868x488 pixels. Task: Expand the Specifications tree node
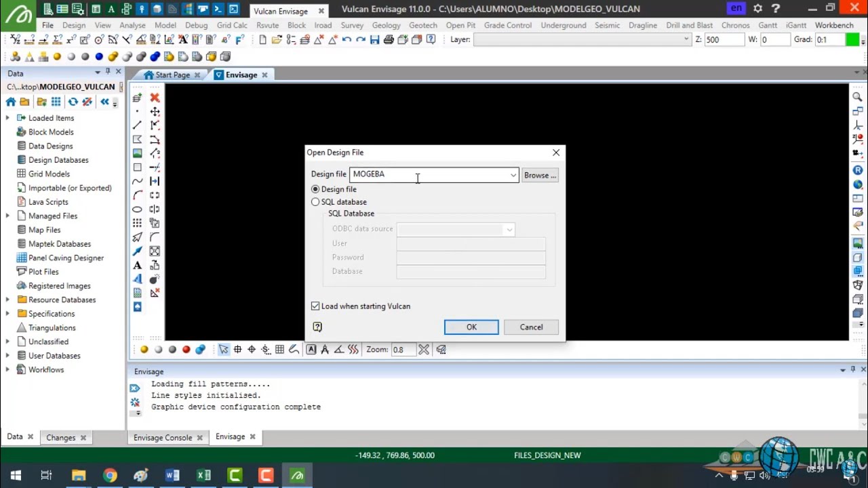[x=7, y=314]
